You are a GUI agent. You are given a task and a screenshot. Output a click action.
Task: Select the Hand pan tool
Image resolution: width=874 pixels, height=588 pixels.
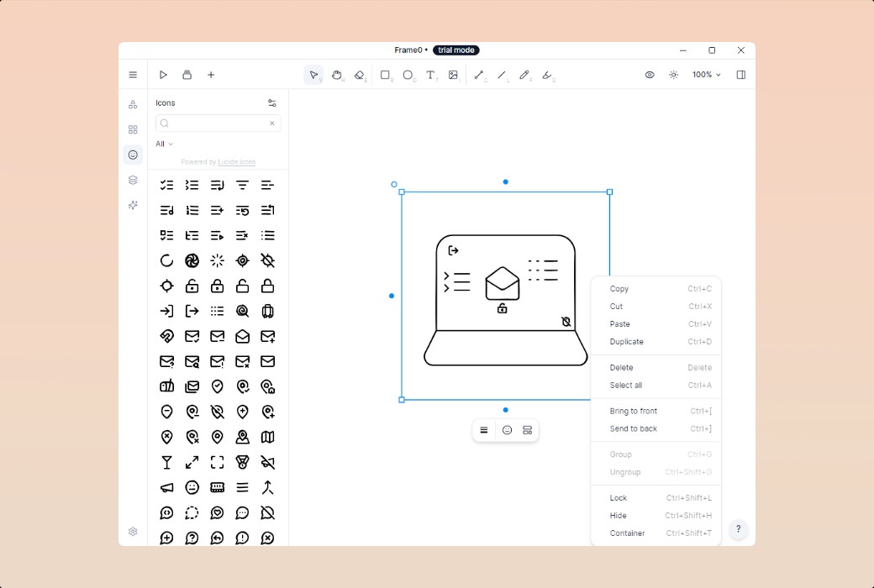[337, 75]
